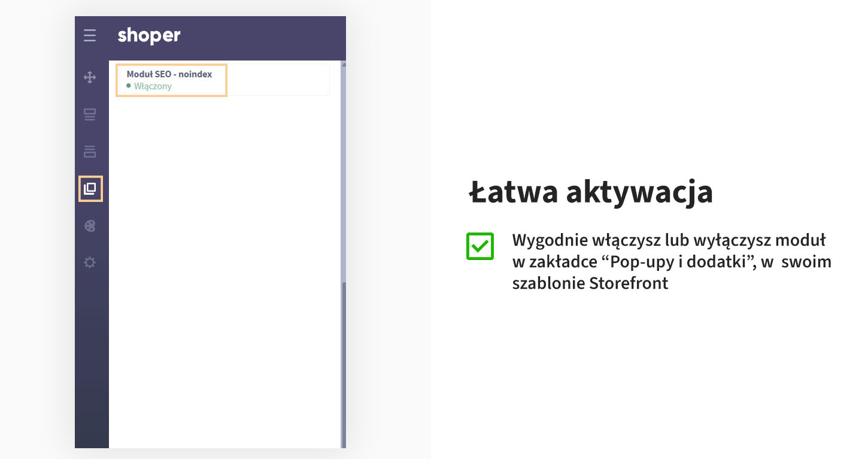Viewport: 868px width, 459px height.
Task: Select the Moduł SEO - noindex title
Action: pos(169,74)
